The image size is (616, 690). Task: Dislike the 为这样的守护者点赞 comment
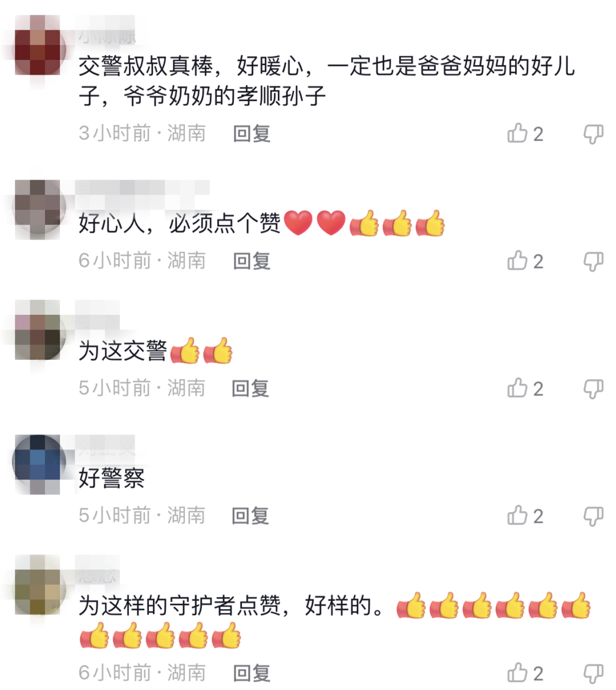point(593,673)
